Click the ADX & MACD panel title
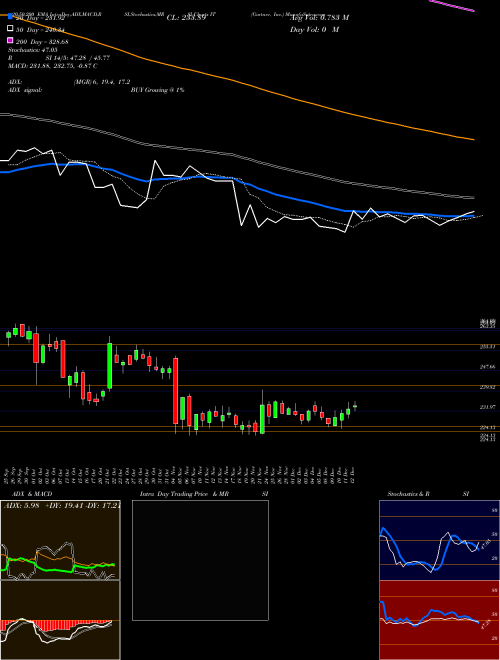500x660 pixels. pos(32,494)
